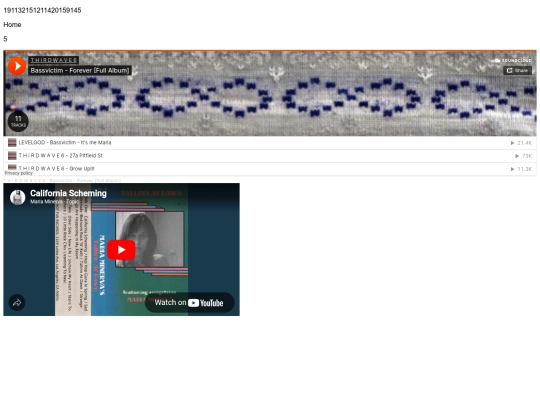Image resolution: width=540 pixels, height=405 pixels.
Task: Click the 19113215121420159145 heading text
Action: (42, 10)
